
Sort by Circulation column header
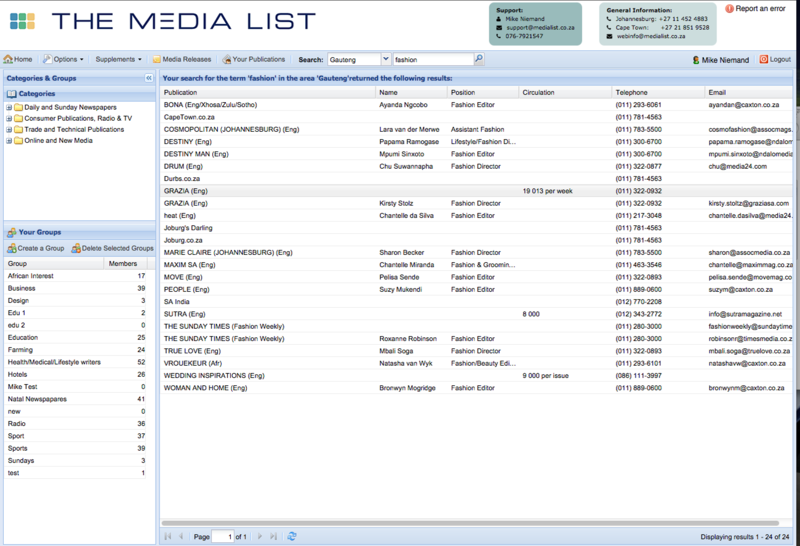pos(565,92)
